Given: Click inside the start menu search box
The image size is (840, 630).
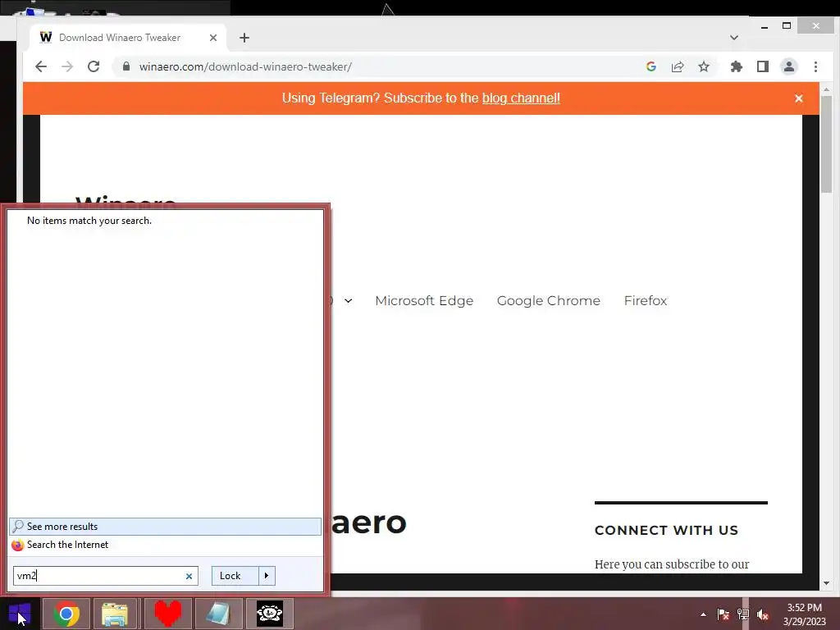Looking at the screenshot, I should pyautogui.click(x=106, y=576).
